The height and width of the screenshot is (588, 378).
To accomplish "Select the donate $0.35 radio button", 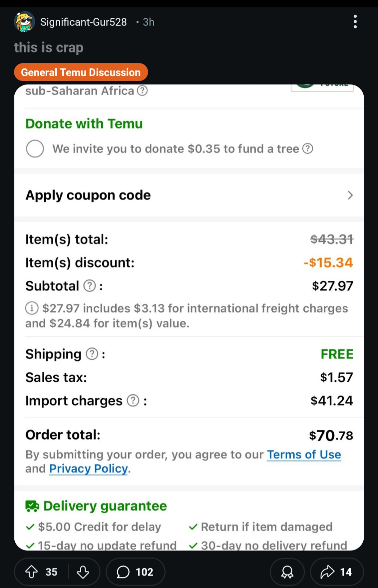I will 35,149.
